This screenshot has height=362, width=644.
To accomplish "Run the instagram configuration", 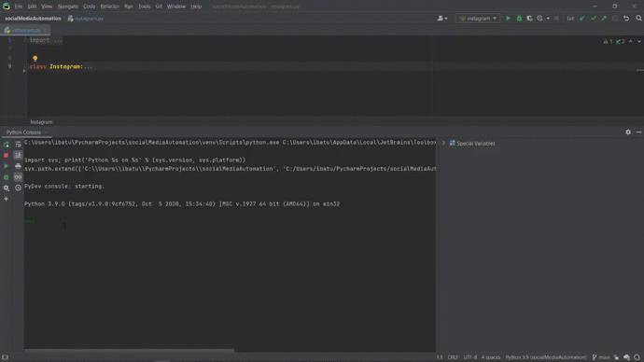I will (x=508, y=18).
